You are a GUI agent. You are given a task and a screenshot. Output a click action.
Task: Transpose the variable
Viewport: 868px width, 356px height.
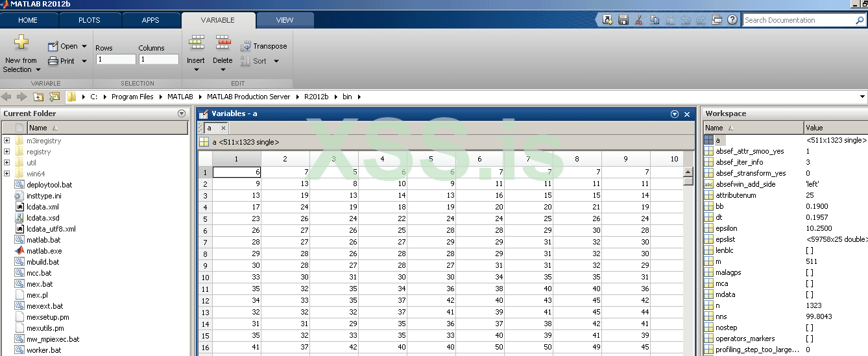pyautogui.click(x=263, y=47)
